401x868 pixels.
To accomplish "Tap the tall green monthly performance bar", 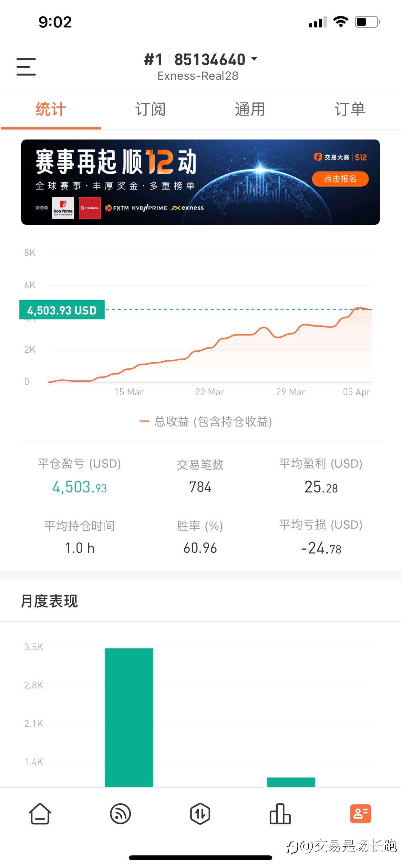I will (129, 718).
